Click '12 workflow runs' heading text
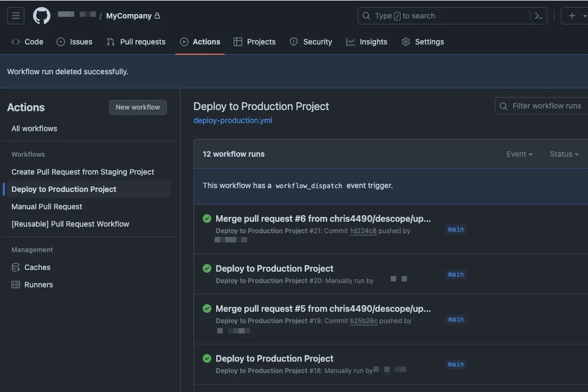The height and width of the screenshot is (392, 588). [x=234, y=154]
